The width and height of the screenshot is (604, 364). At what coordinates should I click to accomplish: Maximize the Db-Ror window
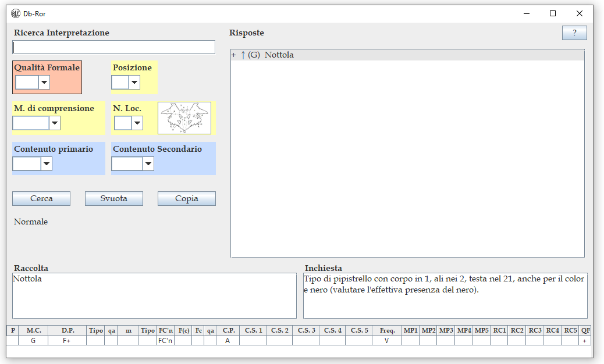553,13
